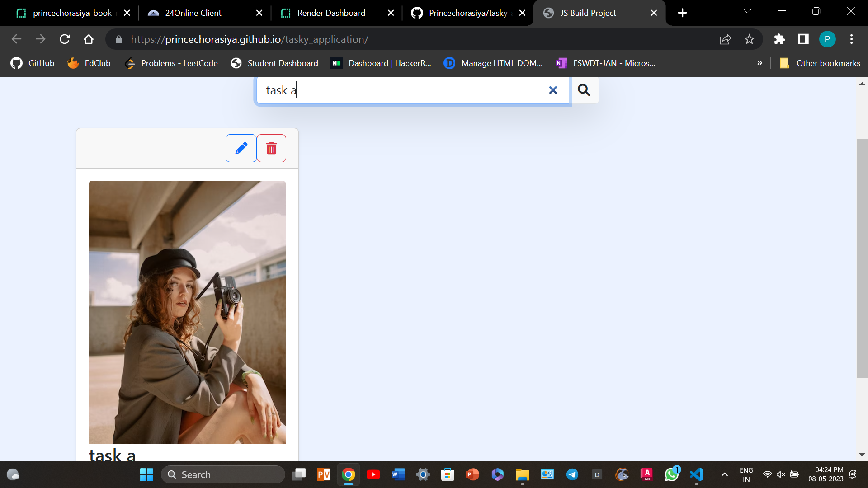
Task: Clear search text with X icon
Action: 552,90
